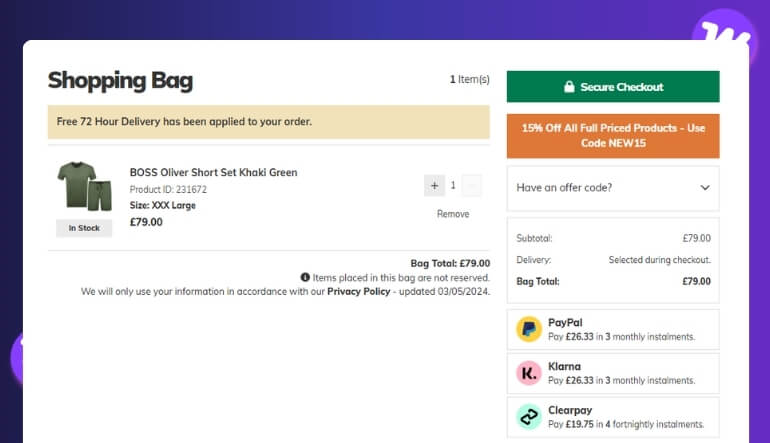Select the Clearpay logo icon
This screenshot has height=443, width=770.
tap(528, 416)
